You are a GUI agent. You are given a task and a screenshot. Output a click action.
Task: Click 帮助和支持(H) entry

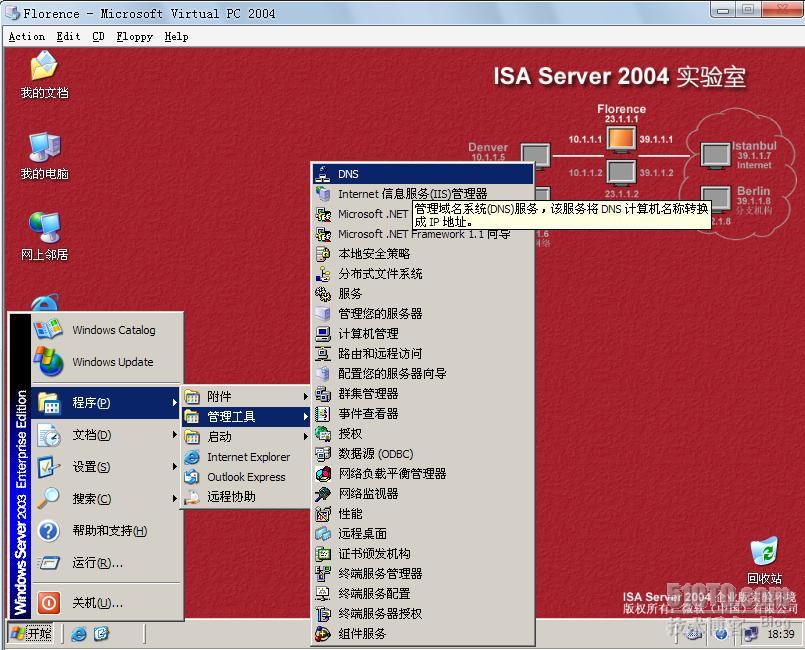click(x=107, y=530)
